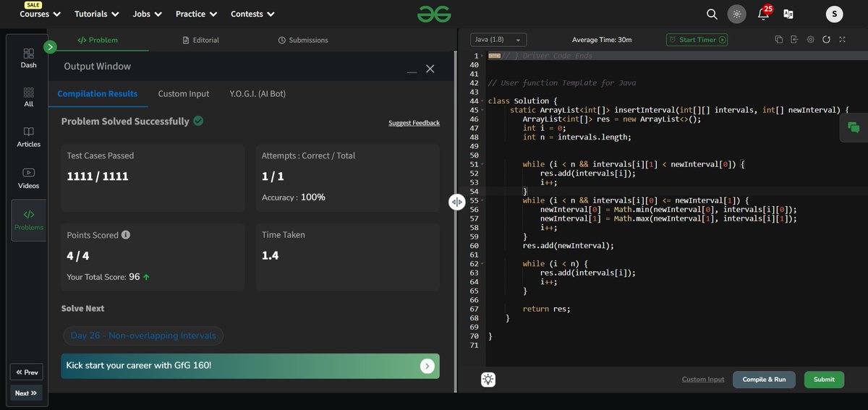This screenshot has height=410, width=868.
Task: Close the Output Window
Action: (430, 69)
